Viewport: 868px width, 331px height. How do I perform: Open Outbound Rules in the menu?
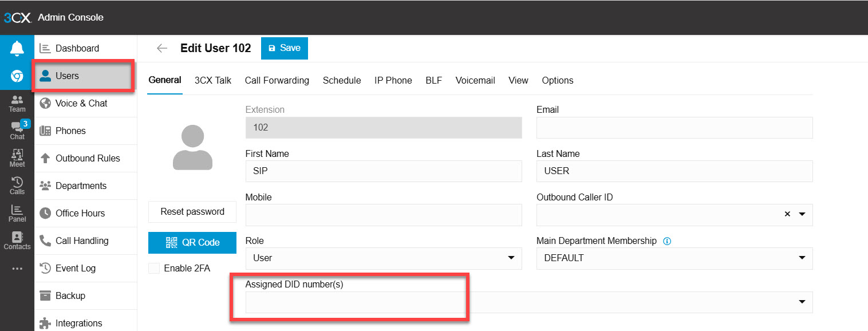[87, 159]
